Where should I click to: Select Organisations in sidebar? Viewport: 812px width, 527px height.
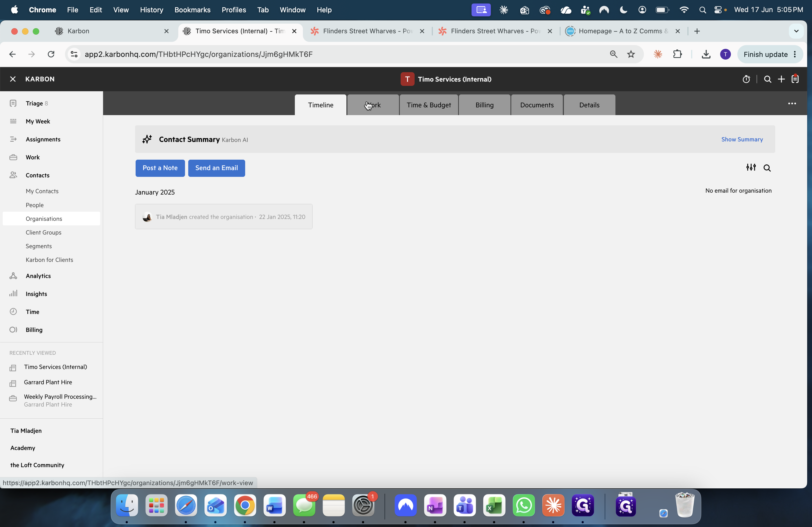point(51,218)
